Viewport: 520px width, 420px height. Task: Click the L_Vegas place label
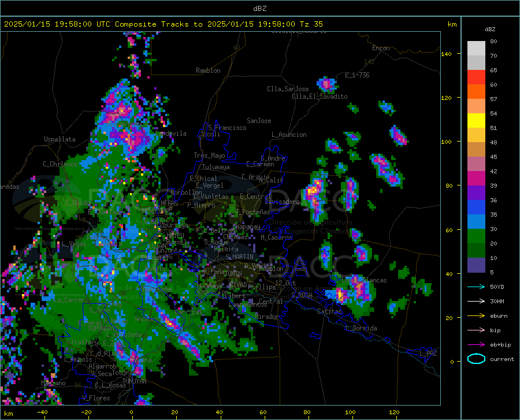73,244
